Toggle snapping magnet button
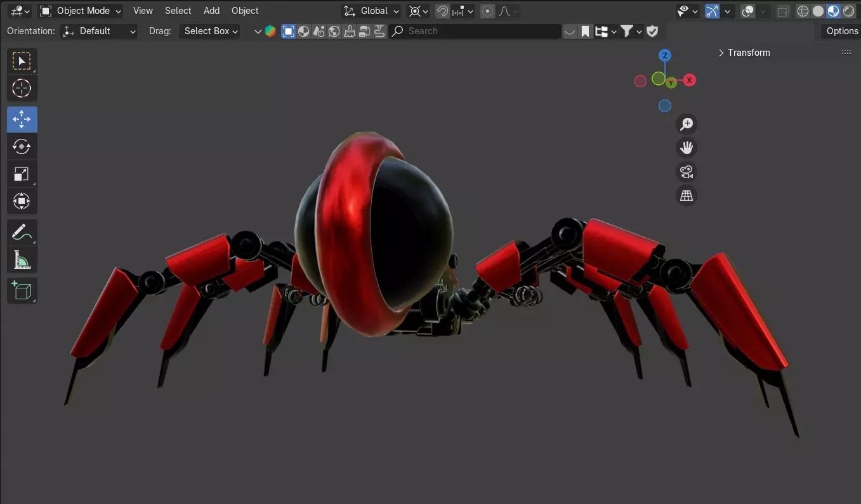The image size is (861, 504). coord(442,11)
